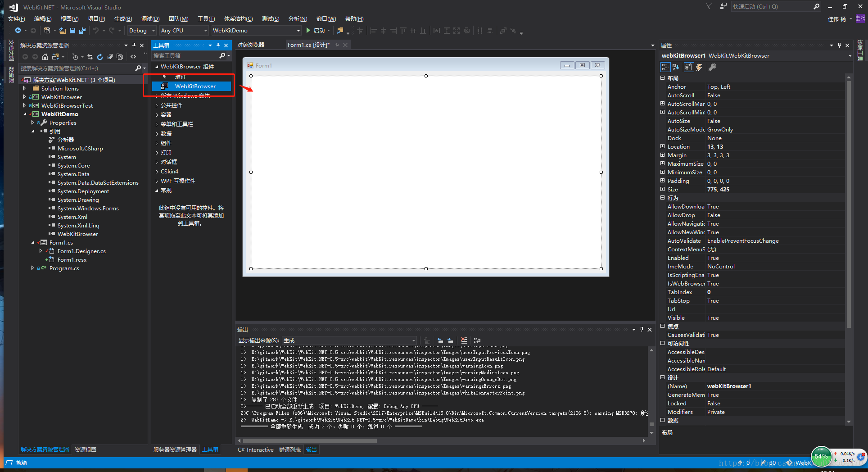Image resolution: width=868 pixels, height=472 pixels.
Task: Click the property pages wrench icon
Action: coord(712,67)
